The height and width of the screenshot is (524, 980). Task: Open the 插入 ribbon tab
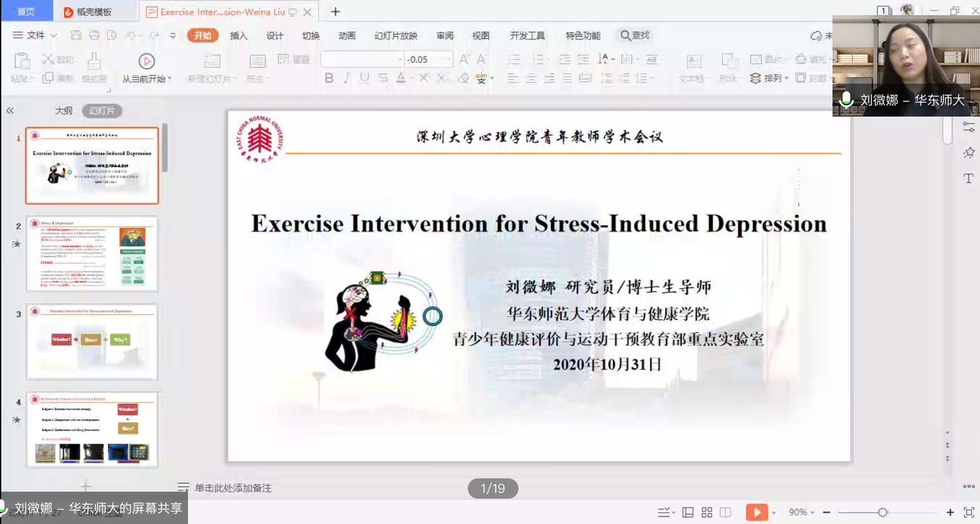(239, 35)
